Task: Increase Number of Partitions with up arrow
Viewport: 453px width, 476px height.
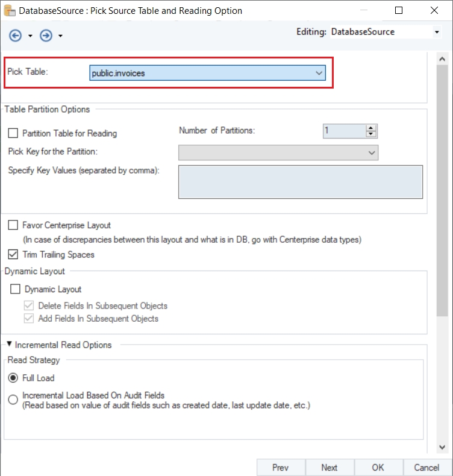Action: point(371,128)
